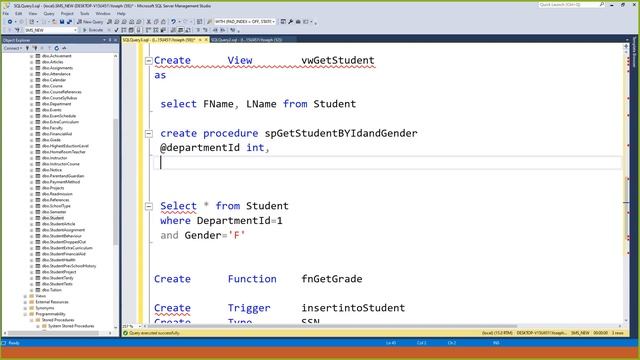Open the Window menu
The width and height of the screenshot is (640, 360).
(103, 13)
